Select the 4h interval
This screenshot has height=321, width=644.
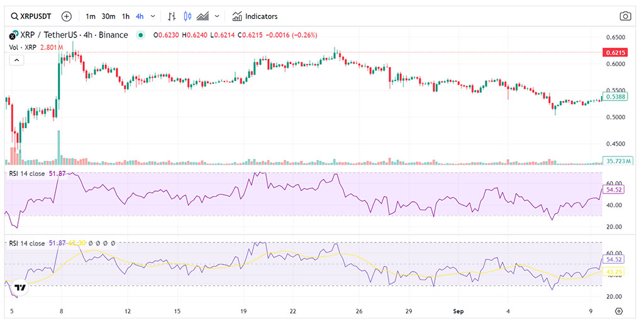(140, 16)
